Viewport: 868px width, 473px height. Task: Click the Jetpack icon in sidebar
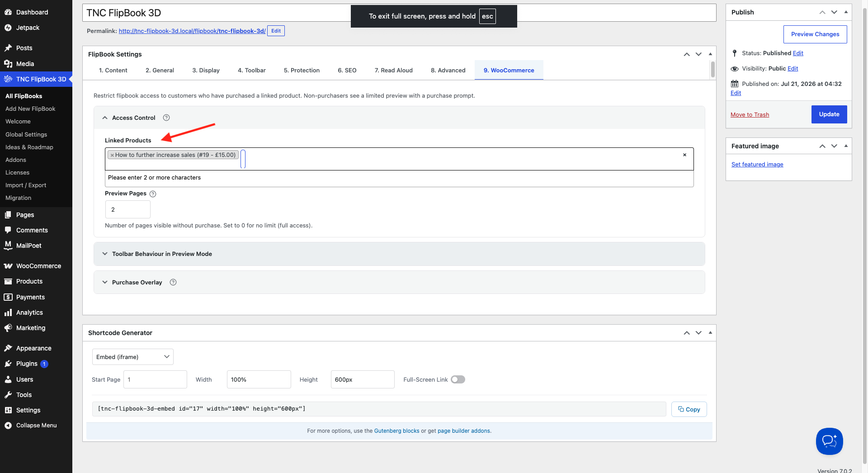(8, 28)
